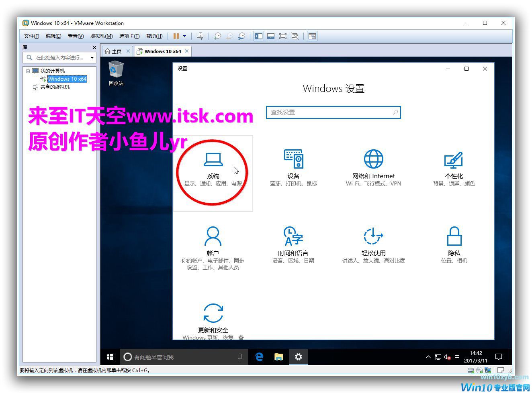Send Ctrl+Alt+Del using the toolbar icon
Screen dimensions: 532x393
pos(200,36)
